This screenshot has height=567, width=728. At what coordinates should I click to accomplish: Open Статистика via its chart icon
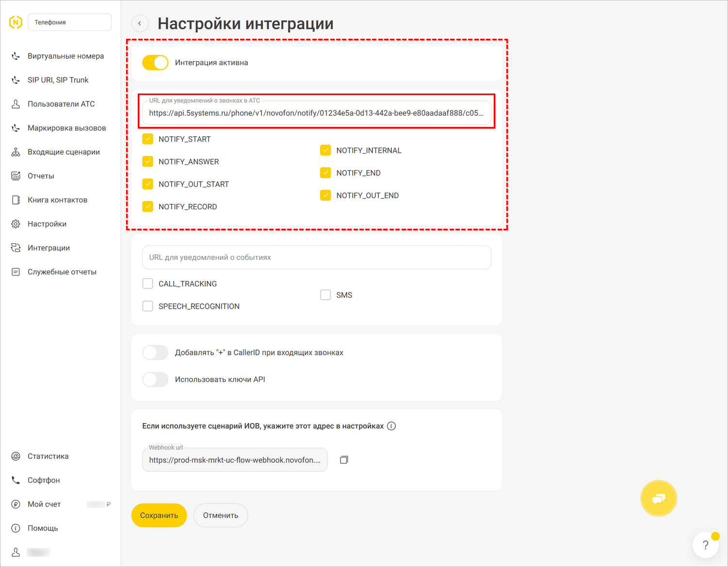click(16, 456)
